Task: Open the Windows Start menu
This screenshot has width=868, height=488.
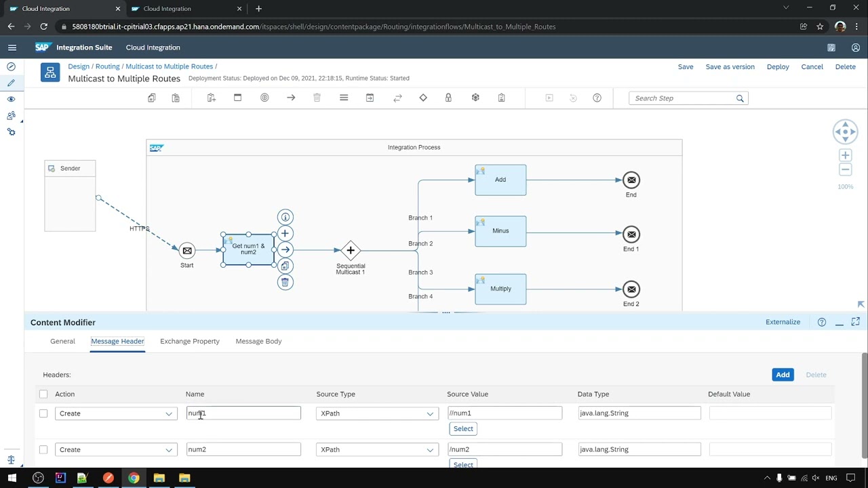Action: pos(12,478)
